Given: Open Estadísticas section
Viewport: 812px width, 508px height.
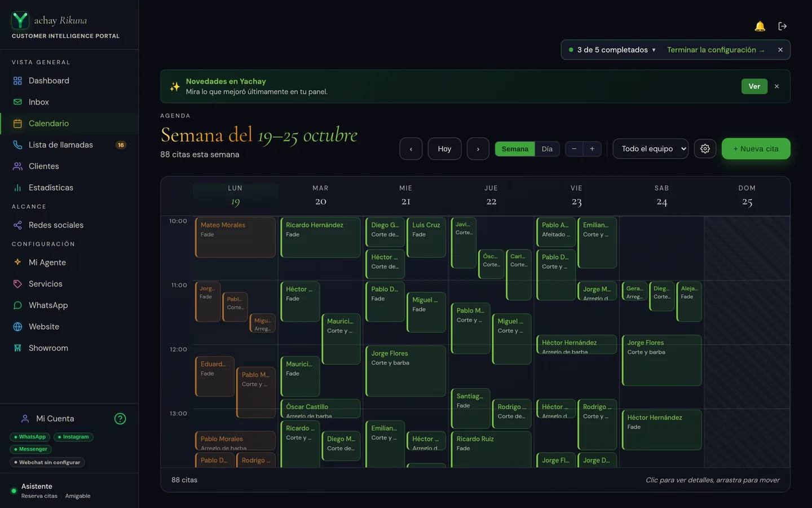Looking at the screenshot, I should [x=69, y=188].
